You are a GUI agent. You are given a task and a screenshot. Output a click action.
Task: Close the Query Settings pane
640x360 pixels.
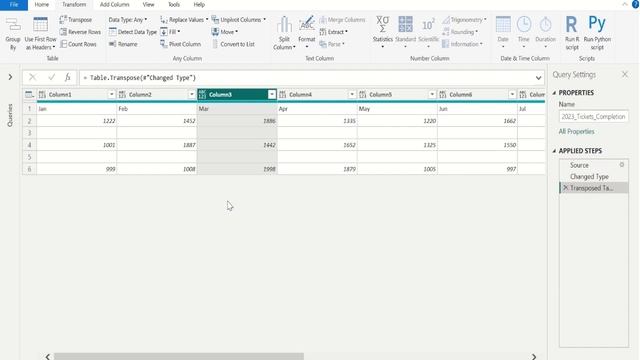tap(625, 74)
